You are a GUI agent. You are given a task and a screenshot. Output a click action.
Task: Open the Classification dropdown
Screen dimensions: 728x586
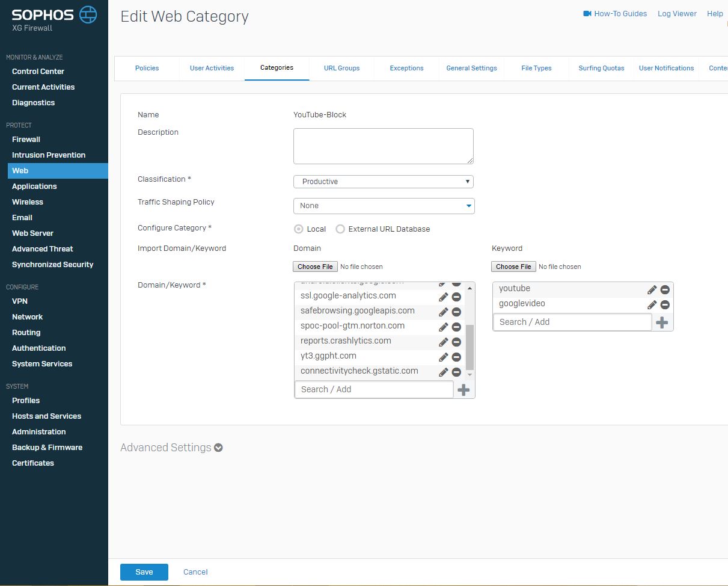[x=383, y=182]
